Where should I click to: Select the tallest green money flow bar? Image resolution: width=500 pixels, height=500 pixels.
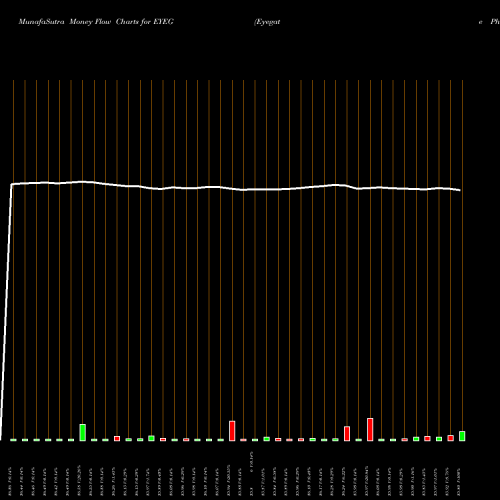(x=83, y=432)
